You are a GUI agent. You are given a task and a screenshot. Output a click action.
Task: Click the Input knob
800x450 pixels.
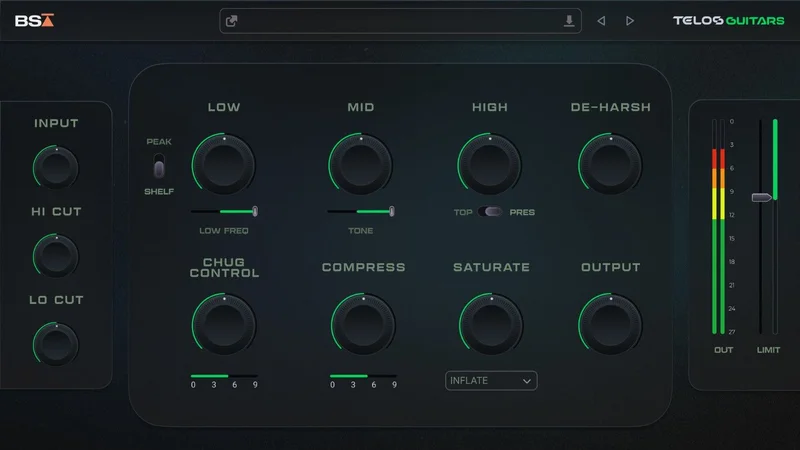pyautogui.click(x=56, y=167)
